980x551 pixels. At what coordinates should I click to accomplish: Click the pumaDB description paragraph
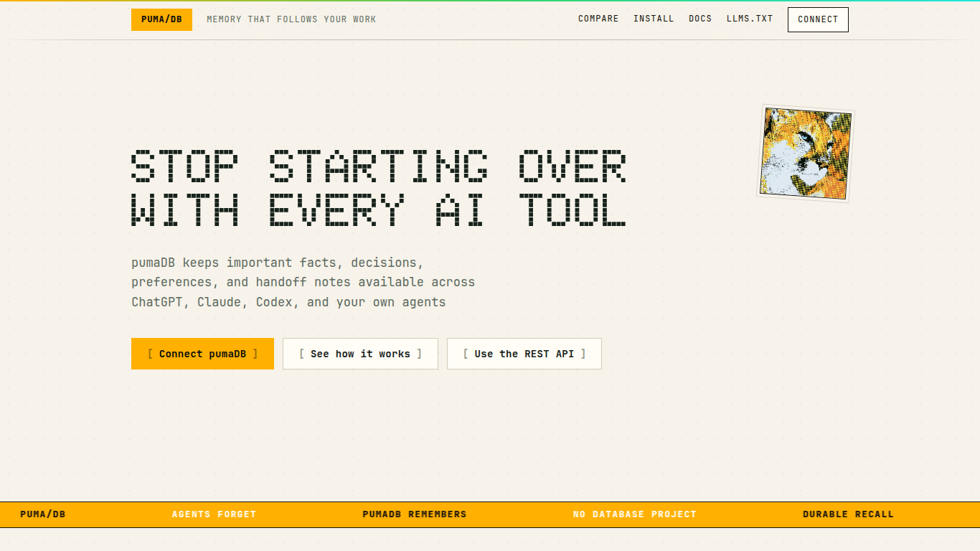(303, 282)
